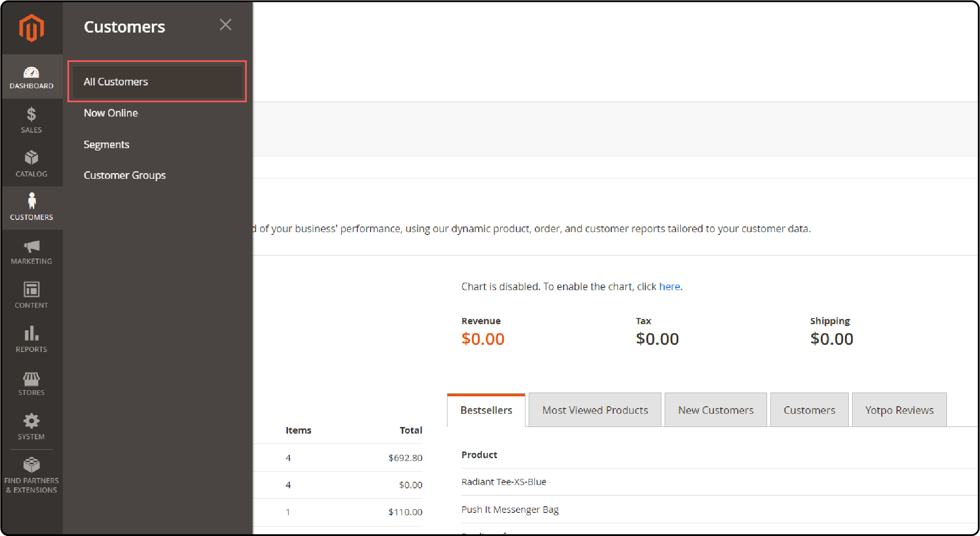
Task: Switch to the New Customers tab
Action: click(716, 410)
